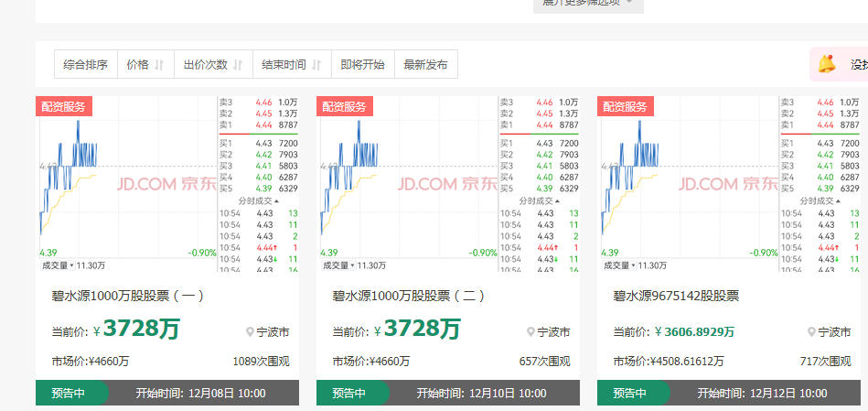Sort by 综合排序 tab
The height and width of the screenshot is (411, 868).
86,64
